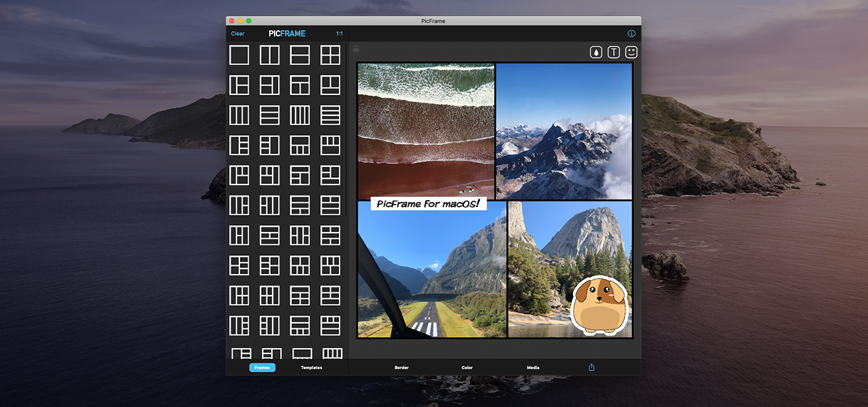Add a text label with T icon

pyautogui.click(x=614, y=52)
